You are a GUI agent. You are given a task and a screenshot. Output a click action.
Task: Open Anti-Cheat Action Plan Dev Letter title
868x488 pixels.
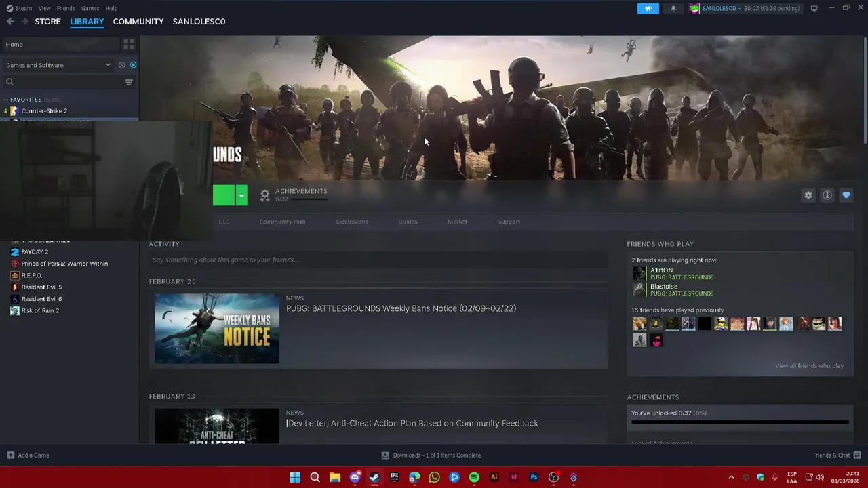click(x=412, y=423)
